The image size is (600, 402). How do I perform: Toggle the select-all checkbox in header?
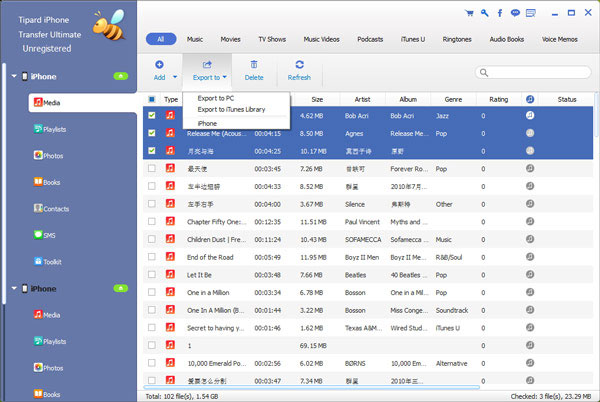coord(152,99)
